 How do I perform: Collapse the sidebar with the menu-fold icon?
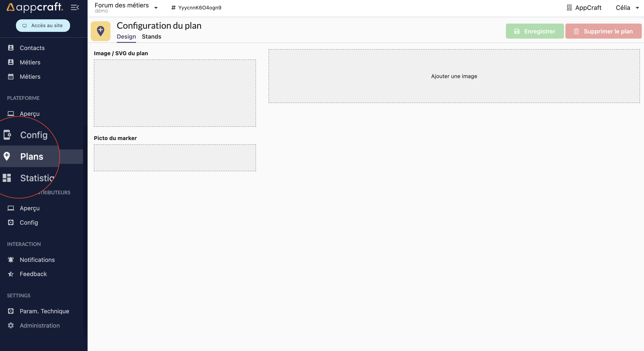pos(75,7)
